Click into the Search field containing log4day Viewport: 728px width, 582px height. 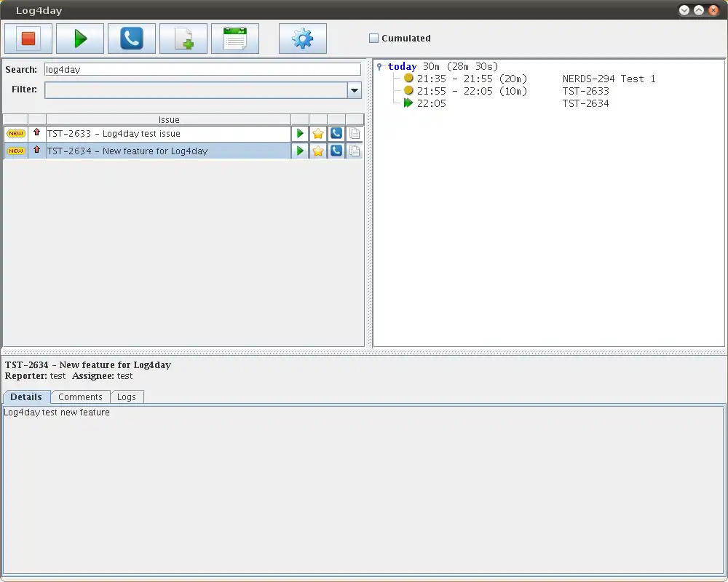[202, 70]
